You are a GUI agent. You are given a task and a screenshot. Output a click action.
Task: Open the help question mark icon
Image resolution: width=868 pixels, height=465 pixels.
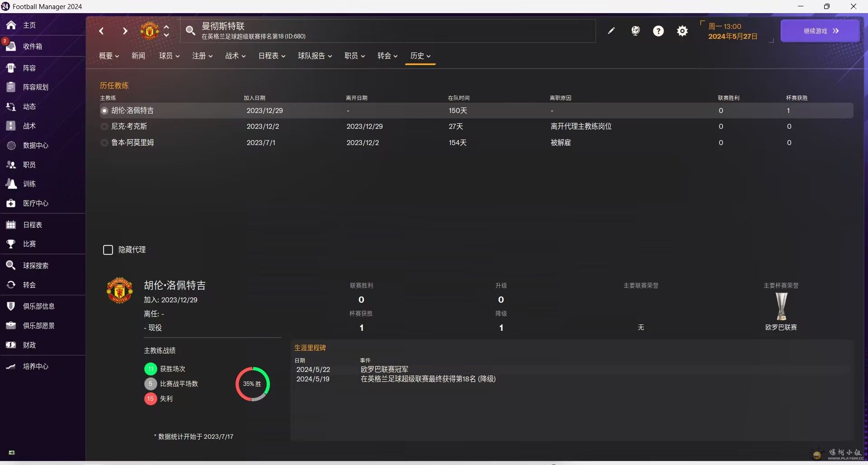click(x=659, y=31)
